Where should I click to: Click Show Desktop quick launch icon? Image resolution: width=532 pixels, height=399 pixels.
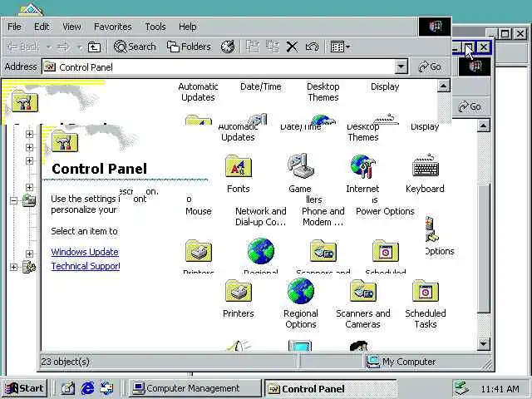tap(68, 388)
